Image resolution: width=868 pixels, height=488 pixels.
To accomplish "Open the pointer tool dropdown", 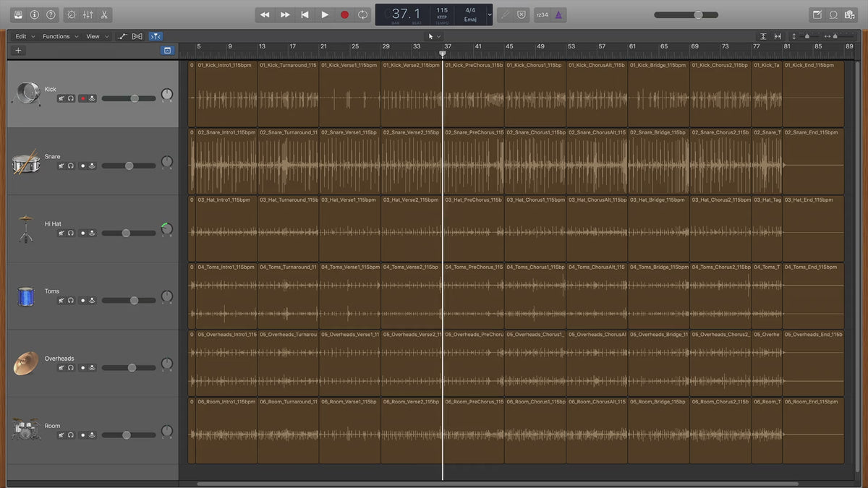I will (434, 36).
